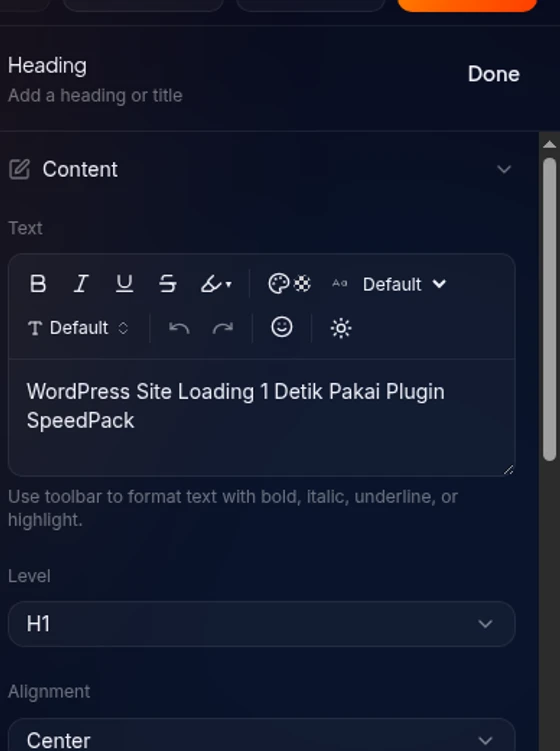Click the vertical scrollbar thumb
This screenshot has height=751, width=560.
click(550, 309)
